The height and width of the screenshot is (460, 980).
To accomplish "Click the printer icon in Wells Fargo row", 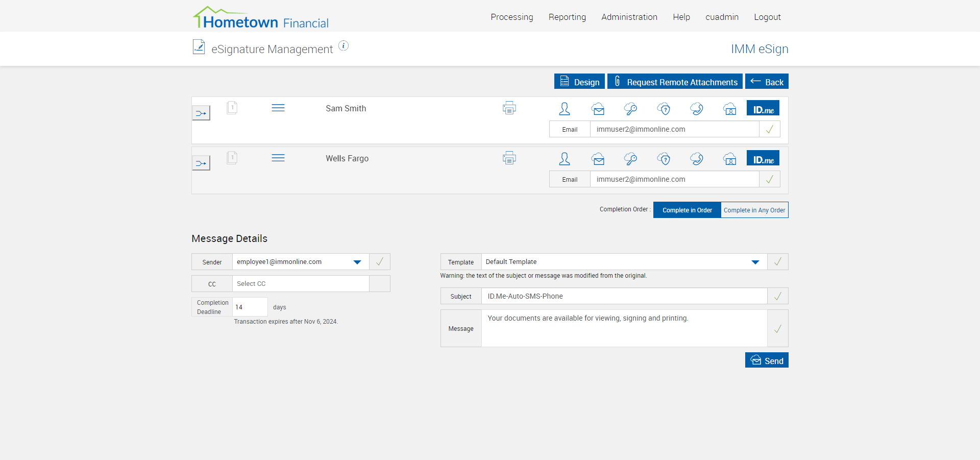I will pos(509,158).
